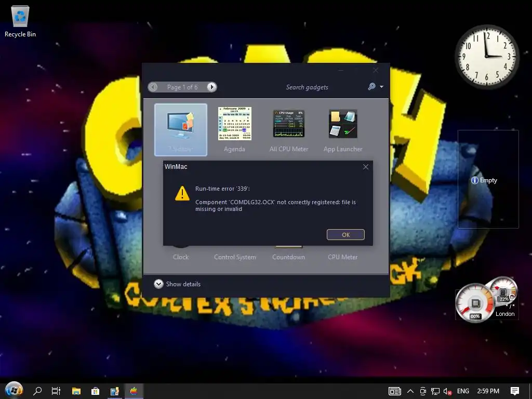Click the muted volume tray icon
This screenshot has height=399, width=532.
pos(447,392)
